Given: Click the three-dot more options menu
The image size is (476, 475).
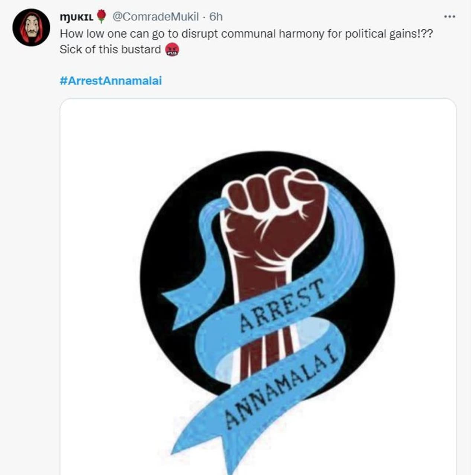Looking at the screenshot, I should click(450, 17).
